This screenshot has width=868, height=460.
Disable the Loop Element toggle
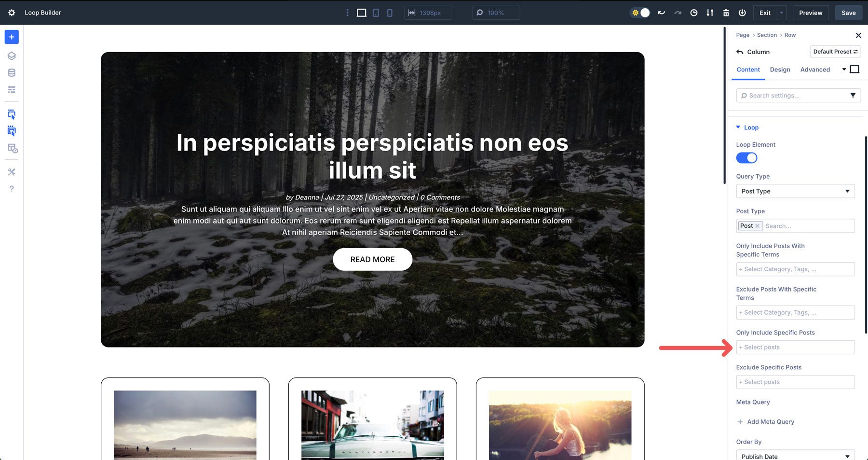click(x=746, y=158)
